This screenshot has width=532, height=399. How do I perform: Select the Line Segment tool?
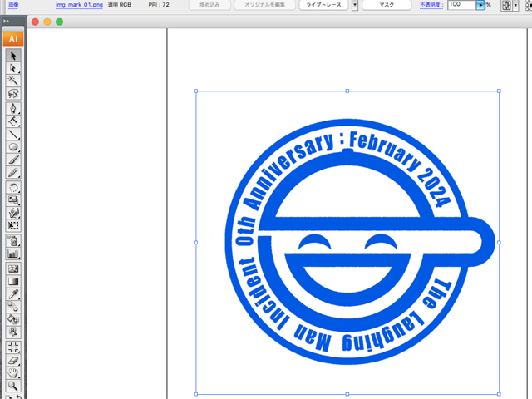click(13, 134)
